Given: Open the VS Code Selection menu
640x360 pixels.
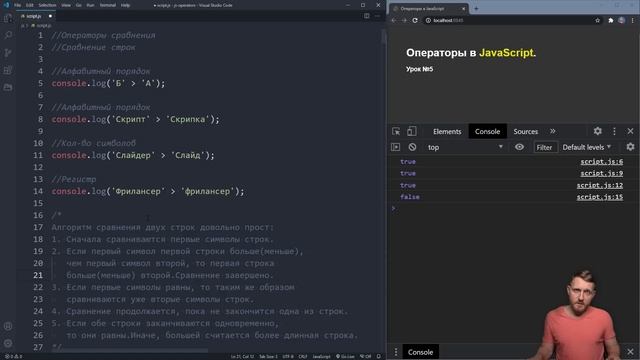Looking at the screenshot, I should (x=47, y=5).
